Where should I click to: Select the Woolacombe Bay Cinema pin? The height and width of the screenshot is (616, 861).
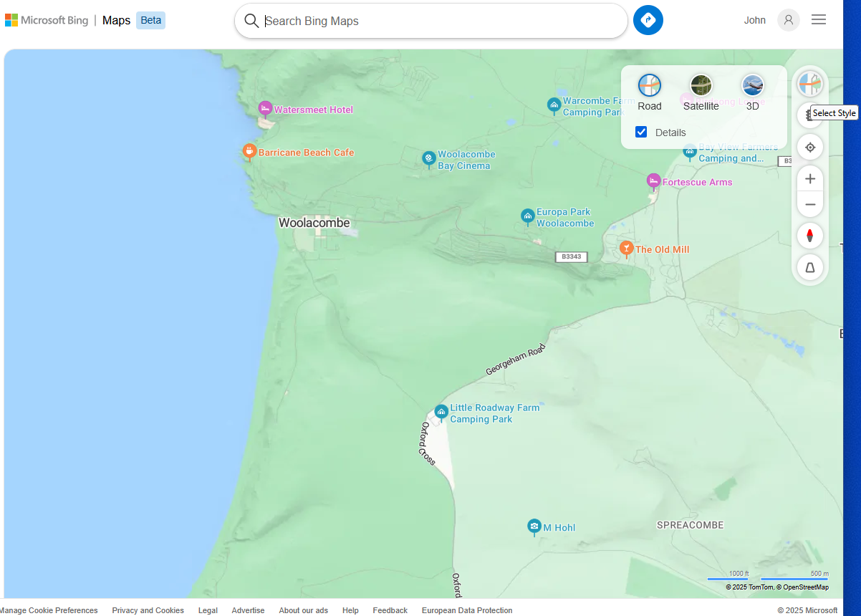428,159
